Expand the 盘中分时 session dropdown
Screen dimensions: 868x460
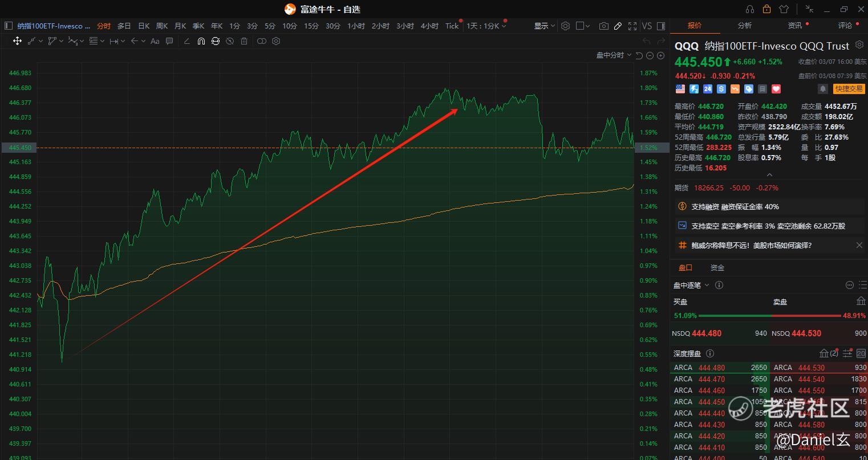point(614,55)
